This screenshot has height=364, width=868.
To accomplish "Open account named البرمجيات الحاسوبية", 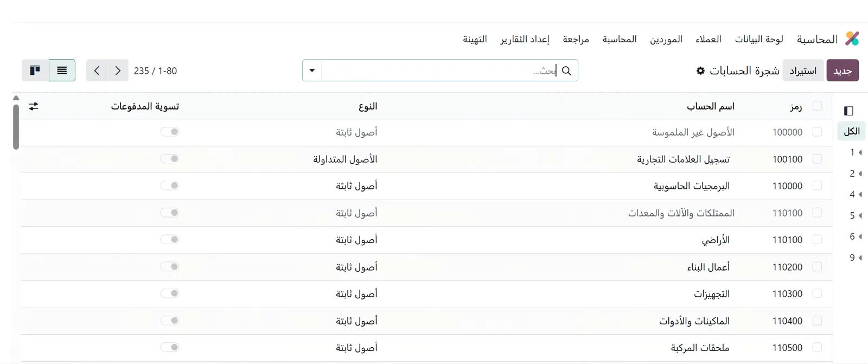I will coord(692,186).
